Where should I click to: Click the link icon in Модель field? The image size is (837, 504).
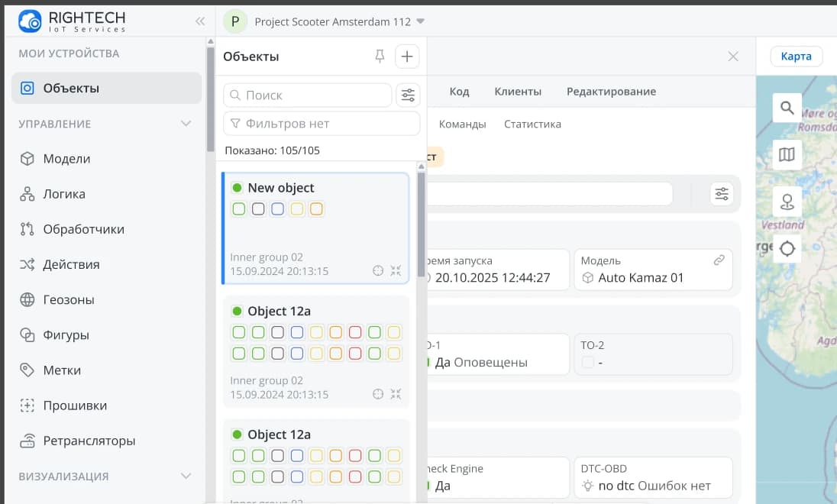point(719,260)
